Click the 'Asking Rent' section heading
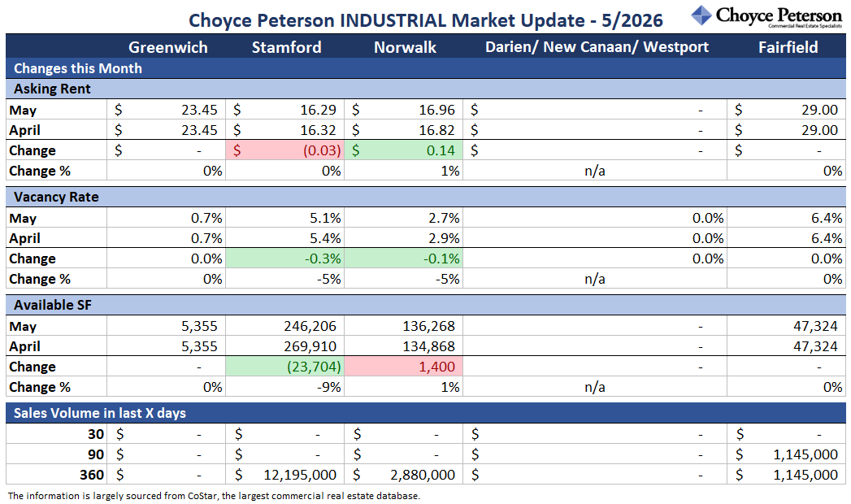This screenshot has width=851, height=504. (x=426, y=89)
